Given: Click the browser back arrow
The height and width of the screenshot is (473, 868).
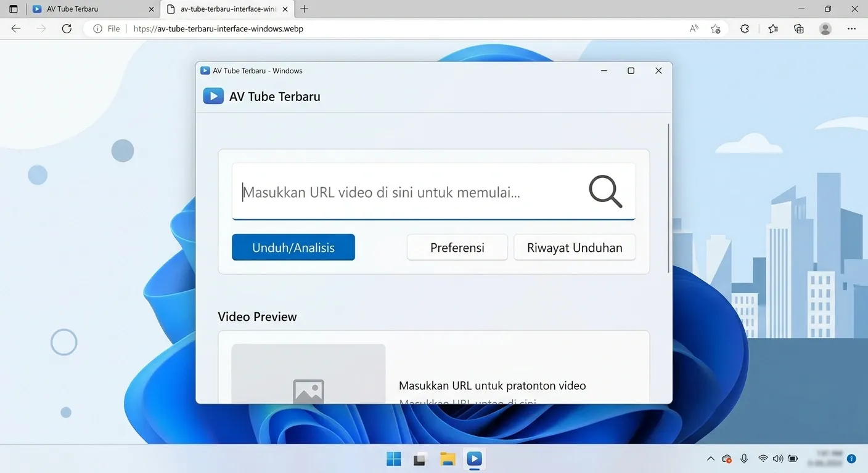Looking at the screenshot, I should [x=16, y=28].
